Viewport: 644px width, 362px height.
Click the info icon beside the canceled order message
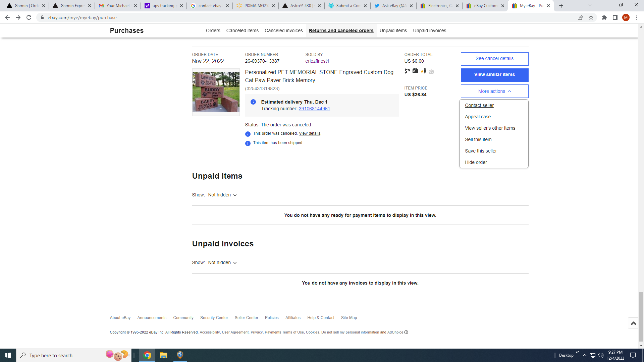(x=248, y=134)
